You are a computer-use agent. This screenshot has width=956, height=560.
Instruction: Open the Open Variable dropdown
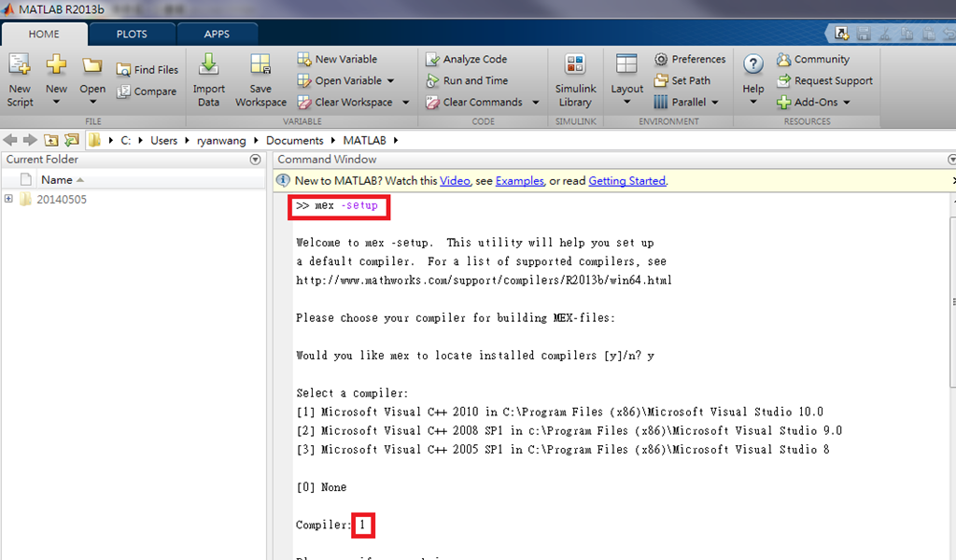click(391, 80)
